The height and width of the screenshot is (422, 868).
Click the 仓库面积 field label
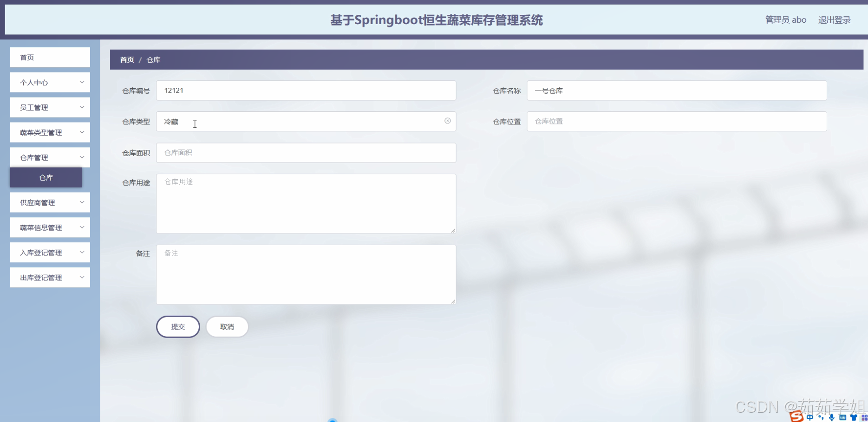tap(136, 153)
